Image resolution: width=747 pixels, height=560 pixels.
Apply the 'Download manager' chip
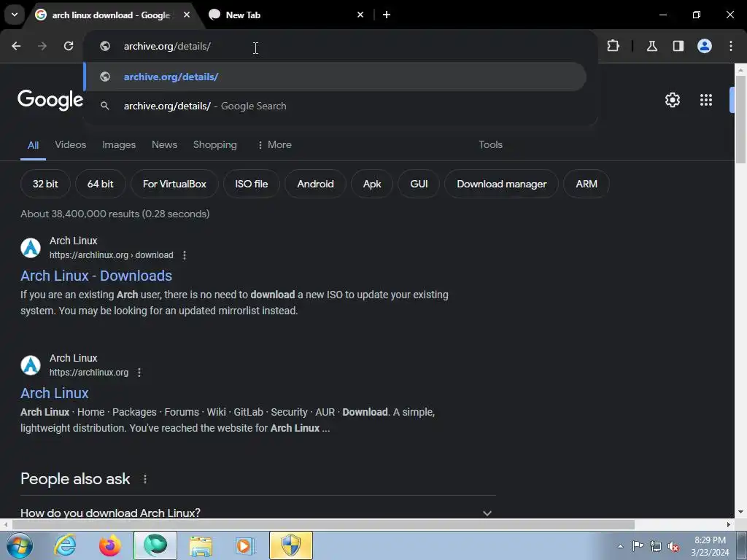coord(502,184)
